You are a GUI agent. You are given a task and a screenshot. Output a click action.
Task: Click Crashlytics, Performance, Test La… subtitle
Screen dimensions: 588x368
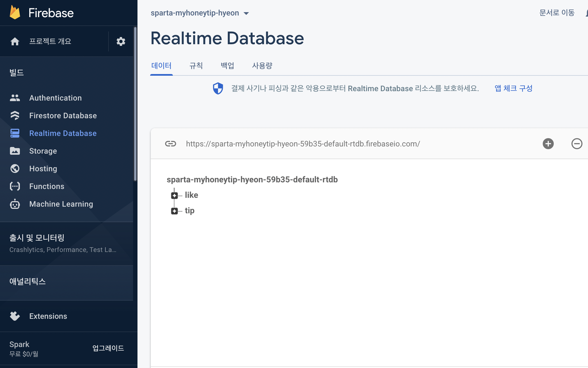click(63, 250)
